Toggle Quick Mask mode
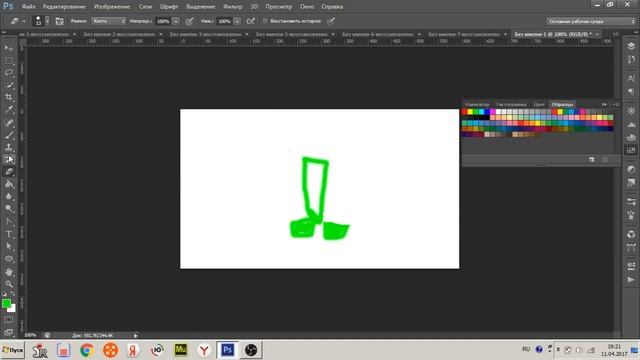 9,320
